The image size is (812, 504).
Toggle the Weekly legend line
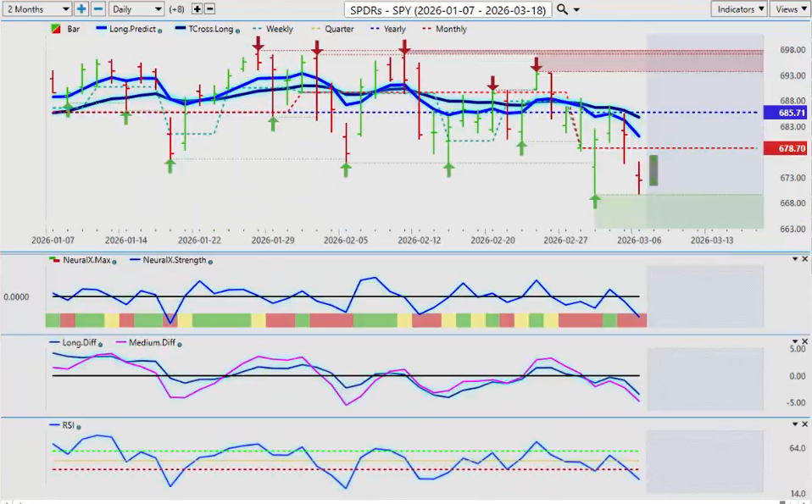(x=272, y=29)
